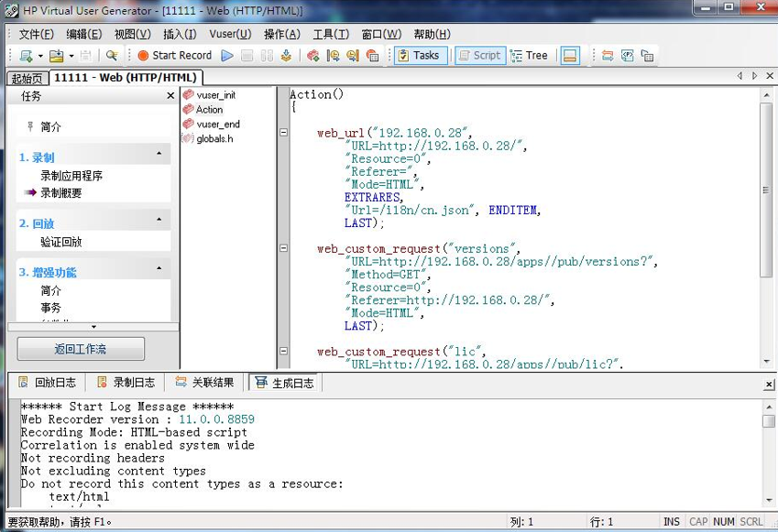Collapse the 3. 增强功能 section
The image size is (778, 532).
[x=159, y=268]
